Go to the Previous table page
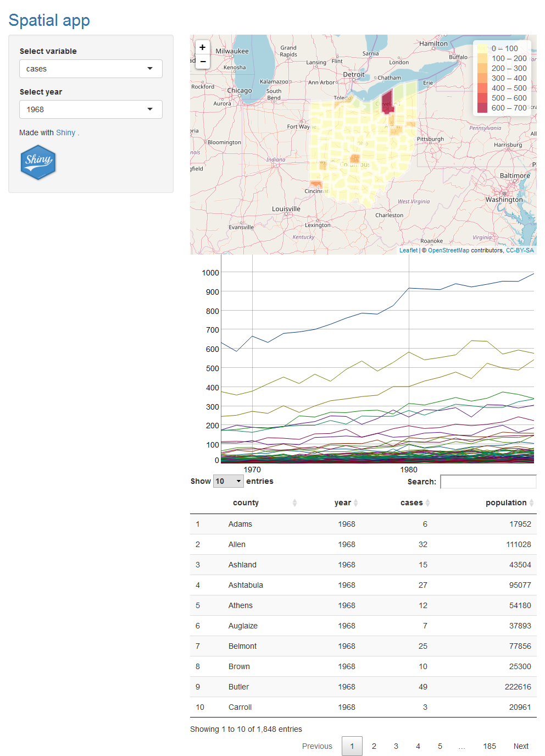Screen dimensions: 545x756 pyautogui.click(x=317, y=746)
